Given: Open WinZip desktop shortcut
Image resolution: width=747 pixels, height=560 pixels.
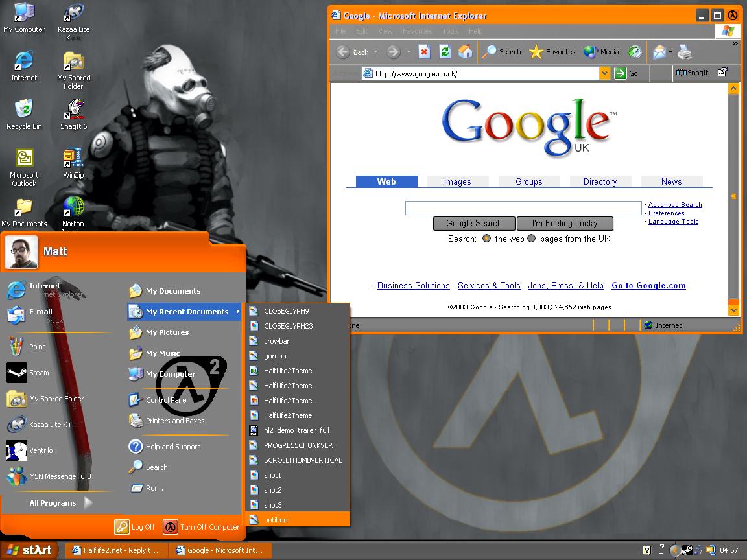Looking at the screenshot, I should tap(73, 163).
